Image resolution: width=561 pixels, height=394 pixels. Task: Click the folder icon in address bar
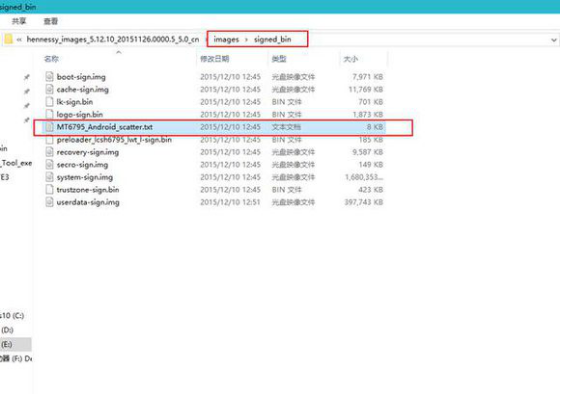[x=8, y=39]
